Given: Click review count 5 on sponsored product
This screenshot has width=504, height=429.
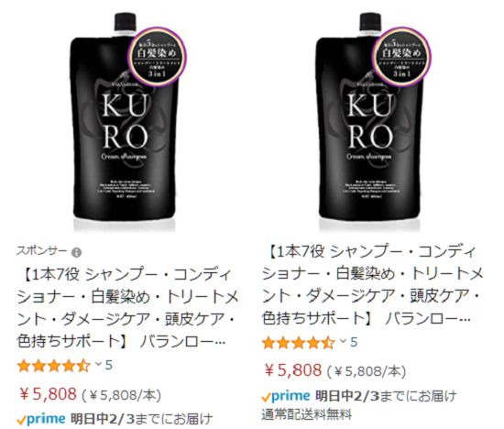Looking at the screenshot, I should point(109,365).
